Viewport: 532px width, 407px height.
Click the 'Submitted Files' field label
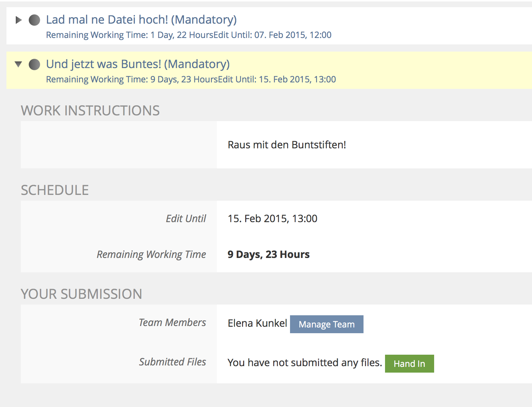click(172, 362)
